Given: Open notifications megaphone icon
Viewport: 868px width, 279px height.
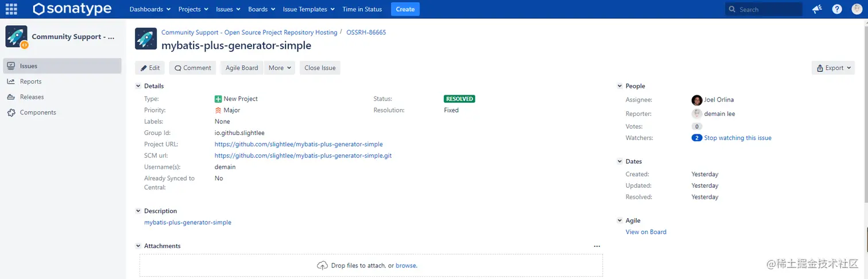Looking at the screenshot, I should coord(817,9).
